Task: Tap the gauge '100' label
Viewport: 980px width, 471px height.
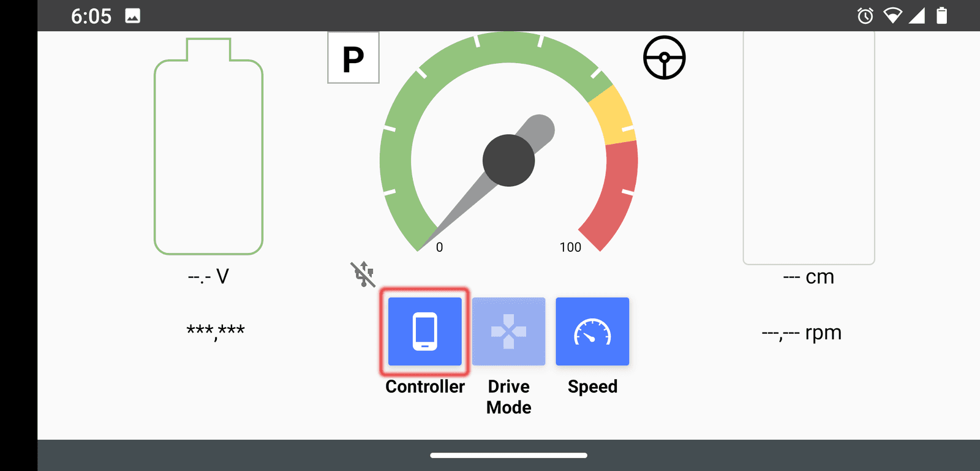Action: (570, 247)
